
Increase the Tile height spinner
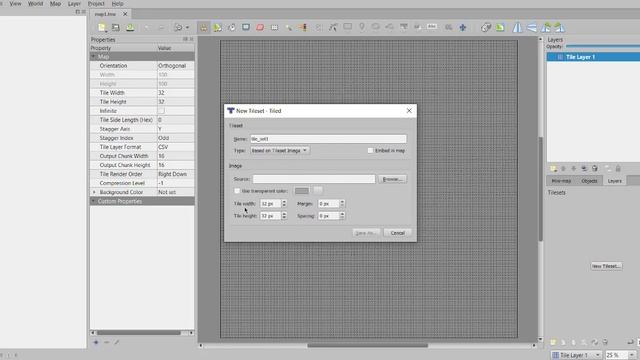point(284,213)
